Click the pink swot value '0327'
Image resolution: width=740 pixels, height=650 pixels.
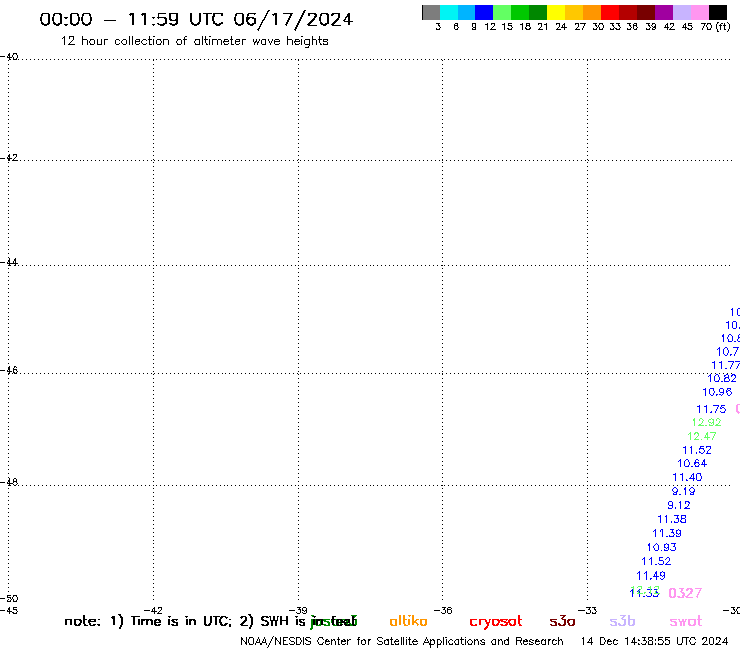click(685, 593)
